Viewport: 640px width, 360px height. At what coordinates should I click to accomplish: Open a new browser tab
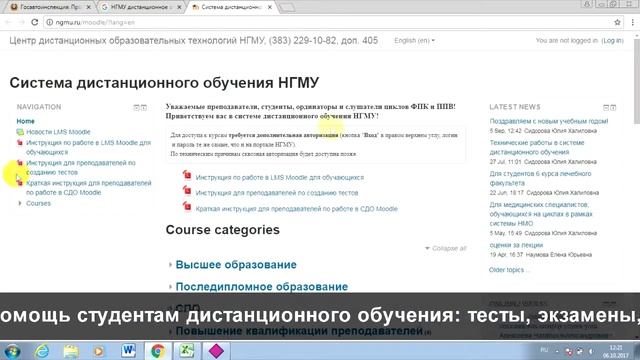[287, 7]
